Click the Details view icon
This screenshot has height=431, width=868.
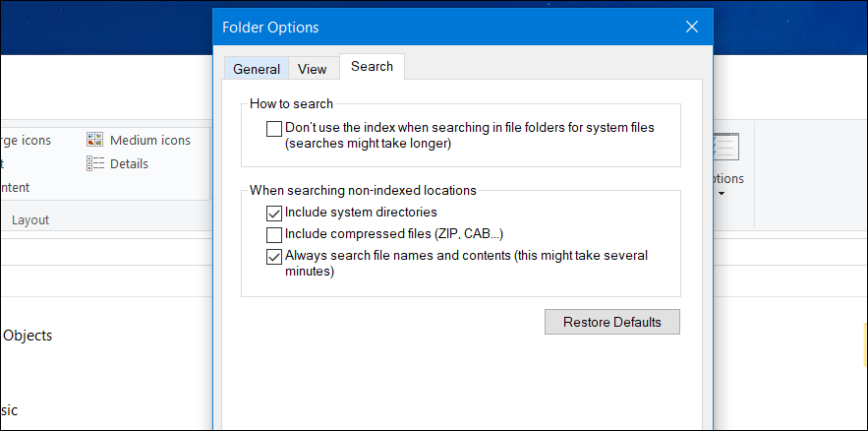pos(95,163)
